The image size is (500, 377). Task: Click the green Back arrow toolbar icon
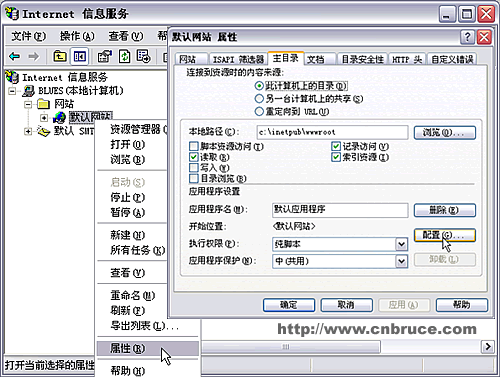click(x=14, y=56)
